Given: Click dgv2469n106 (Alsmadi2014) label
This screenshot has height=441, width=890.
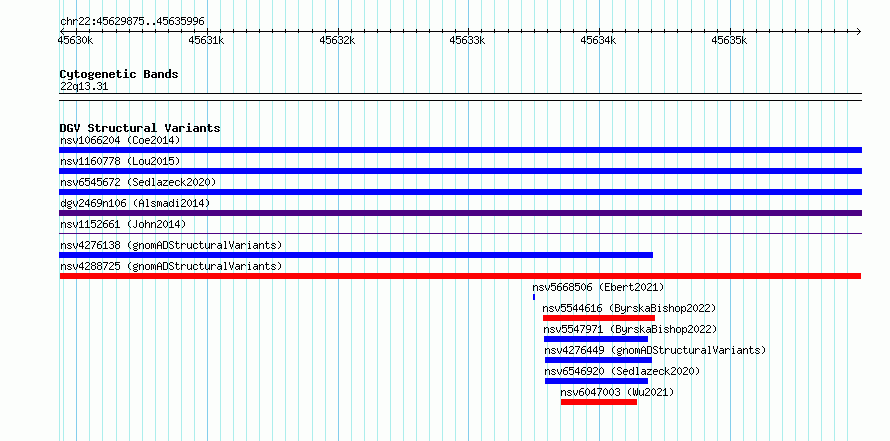Looking at the screenshot, I should pos(135,203).
